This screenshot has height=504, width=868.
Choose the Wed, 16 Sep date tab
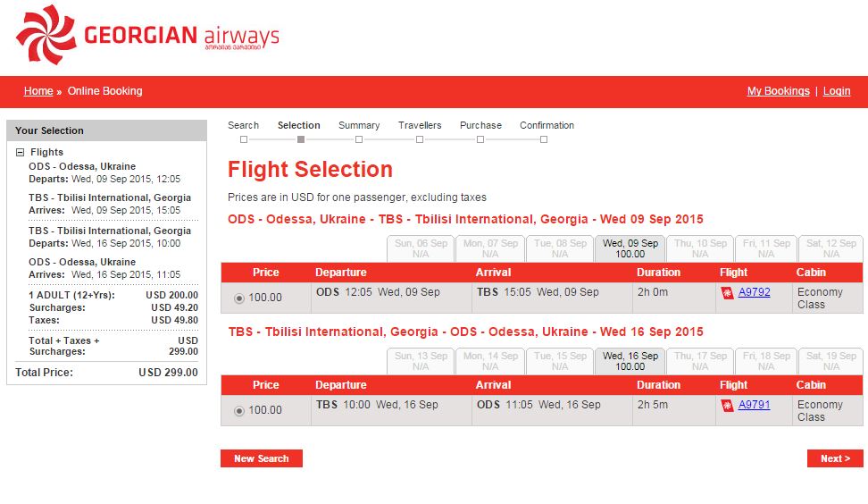pos(630,361)
